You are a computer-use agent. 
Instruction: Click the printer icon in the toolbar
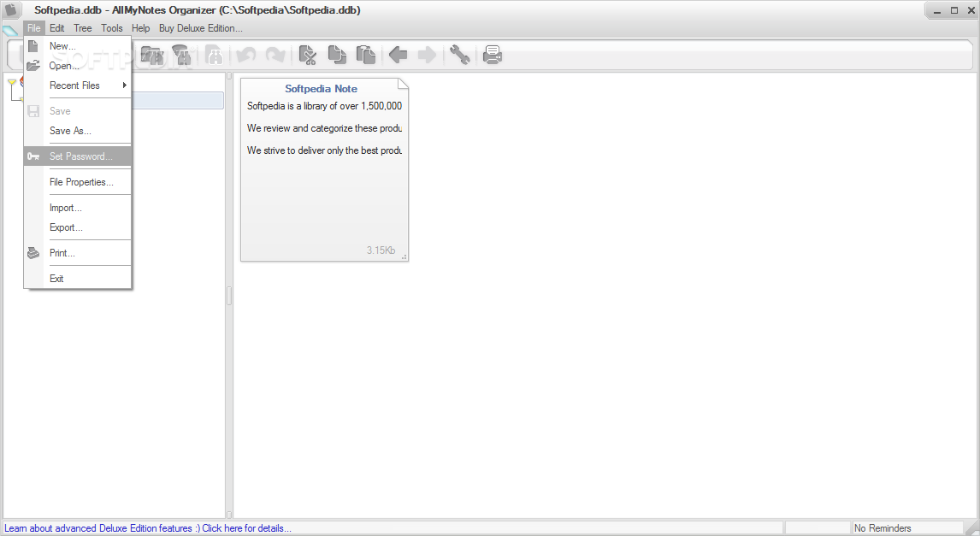pos(493,55)
